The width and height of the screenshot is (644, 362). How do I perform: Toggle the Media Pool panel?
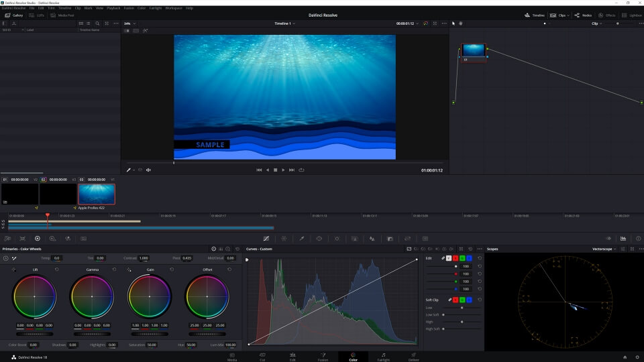[x=62, y=15]
